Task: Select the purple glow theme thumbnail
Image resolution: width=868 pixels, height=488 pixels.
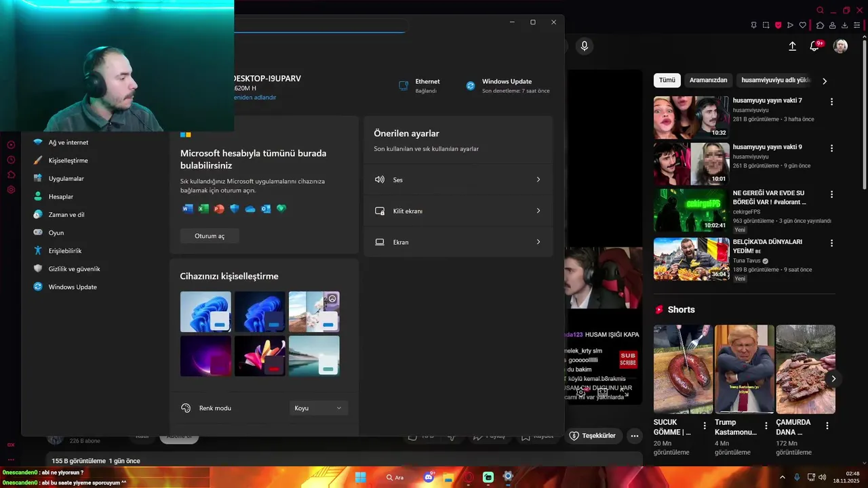Action: click(x=205, y=356)
